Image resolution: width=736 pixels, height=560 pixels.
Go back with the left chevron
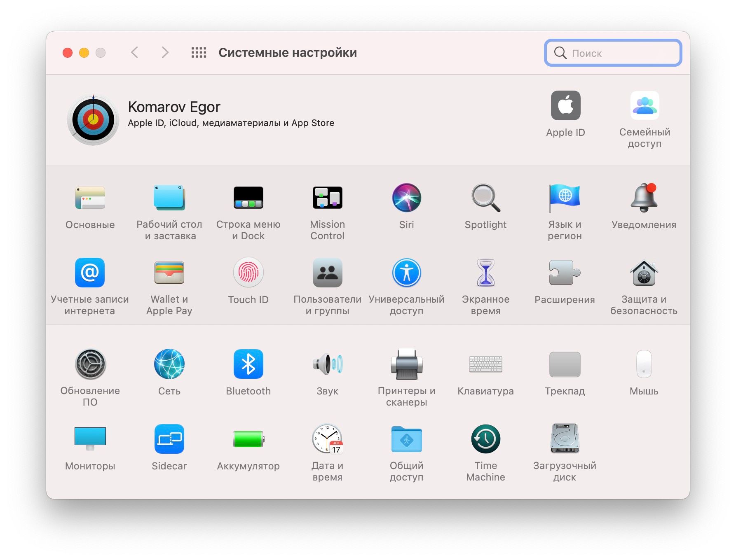point(134,52)
